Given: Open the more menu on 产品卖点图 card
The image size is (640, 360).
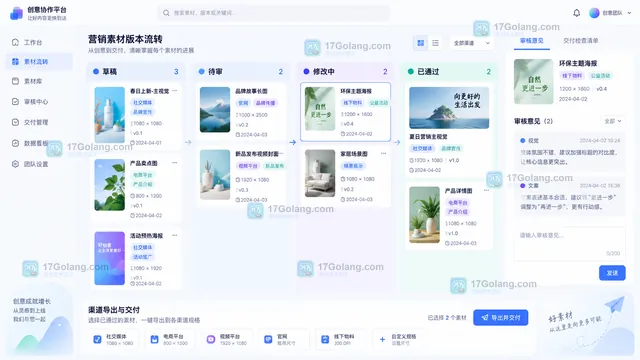Looking at the screenshot, I should 175,162.
